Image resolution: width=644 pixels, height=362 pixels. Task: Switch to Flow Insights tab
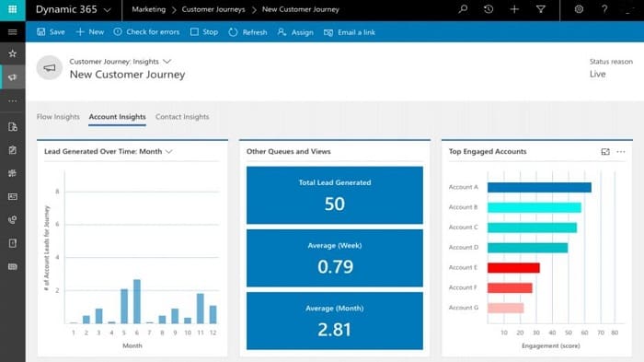point(58,117)
